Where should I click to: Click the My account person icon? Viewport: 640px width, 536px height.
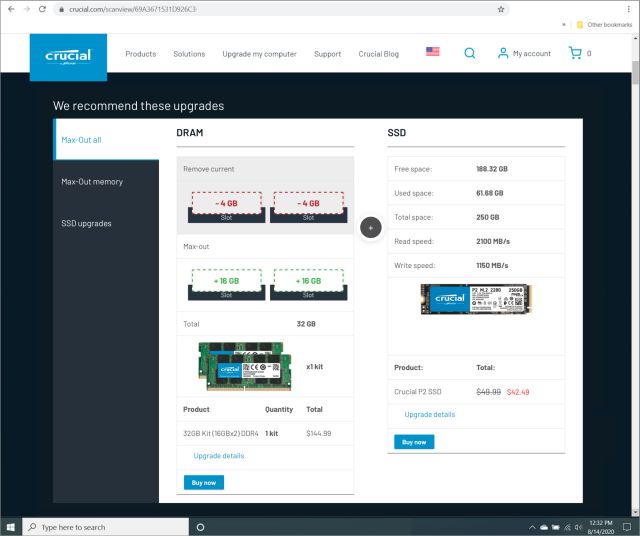[x=503, y=54]
